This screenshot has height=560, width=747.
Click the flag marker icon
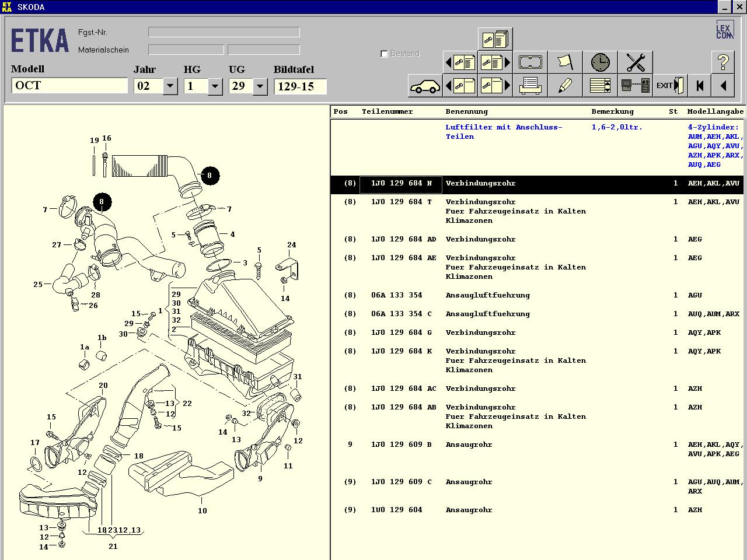point(565,62)
